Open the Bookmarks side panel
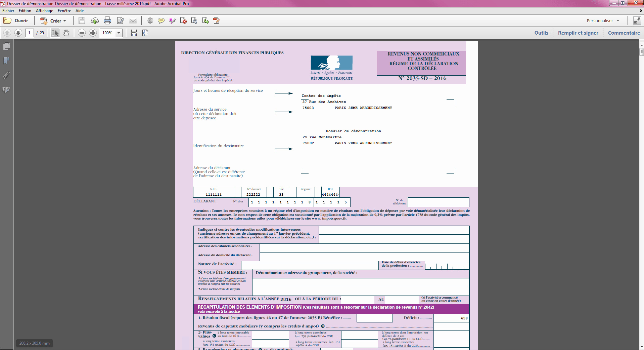644x350 pixels. point(6,61)
